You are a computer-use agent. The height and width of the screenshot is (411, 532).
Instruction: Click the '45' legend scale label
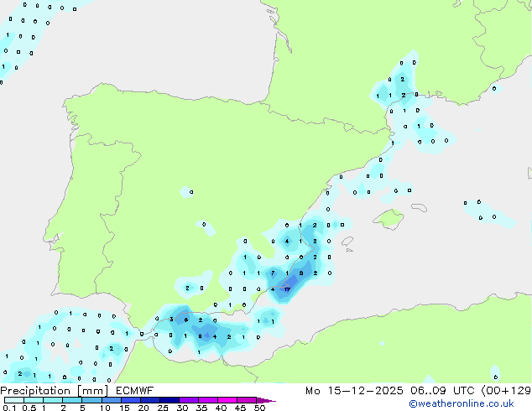coord(240,408)
